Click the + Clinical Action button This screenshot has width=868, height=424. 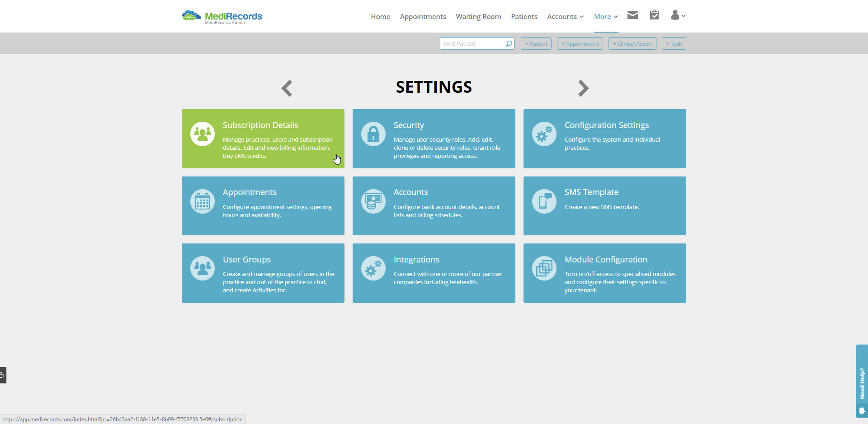point(632,43)
